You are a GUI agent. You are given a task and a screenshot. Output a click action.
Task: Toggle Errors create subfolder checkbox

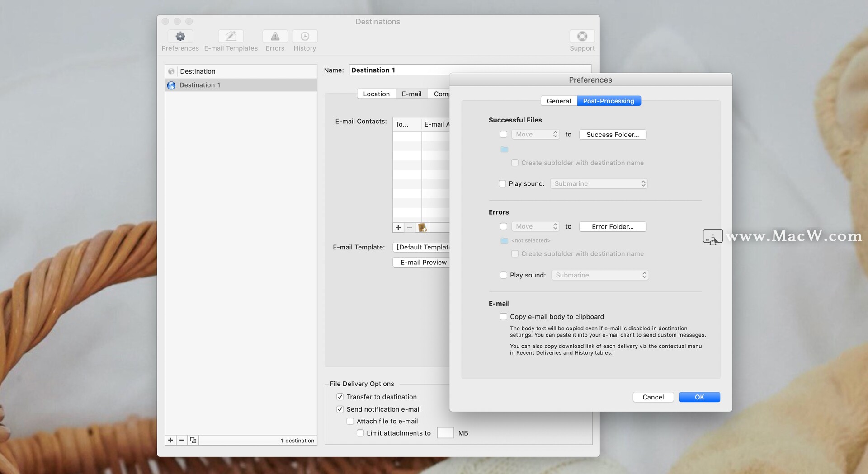click(x=514, y=254)
